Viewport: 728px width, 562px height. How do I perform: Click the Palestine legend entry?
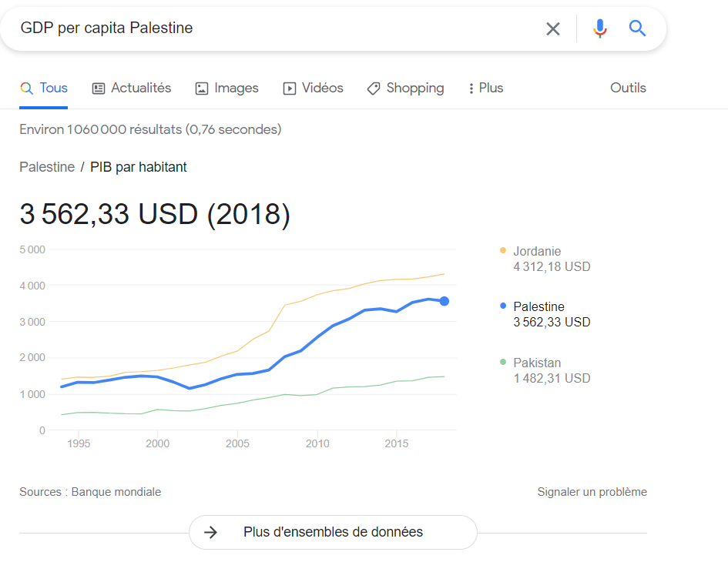[545, 314]
